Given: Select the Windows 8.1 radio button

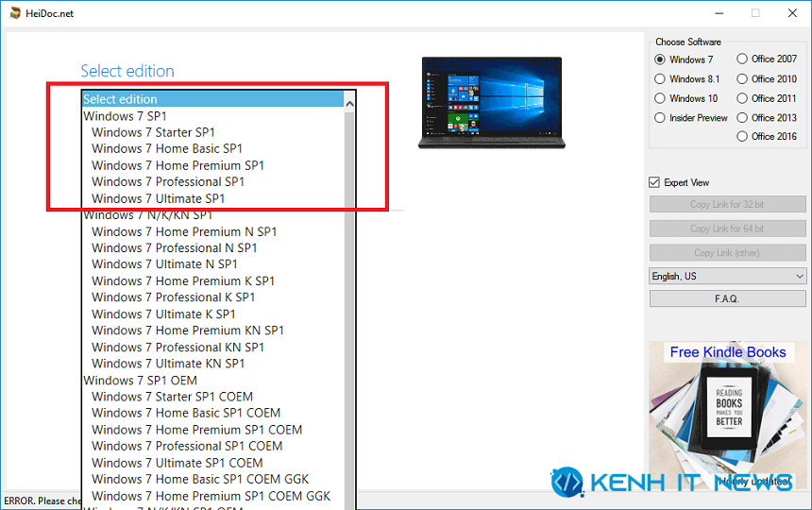Looking at the screenshot, I should click(659, 78).
